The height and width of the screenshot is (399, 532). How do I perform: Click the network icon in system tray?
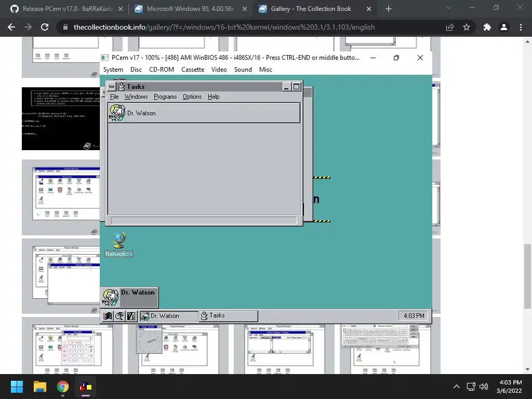[471, 387]
